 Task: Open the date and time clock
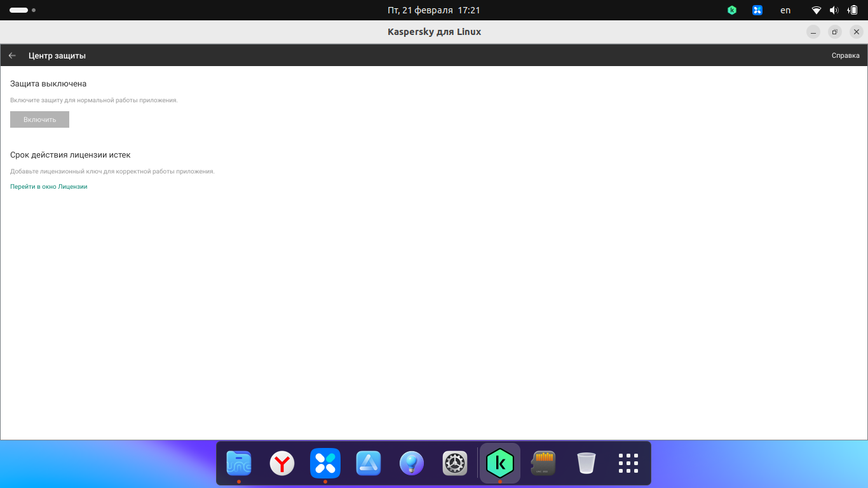point(434,10)
